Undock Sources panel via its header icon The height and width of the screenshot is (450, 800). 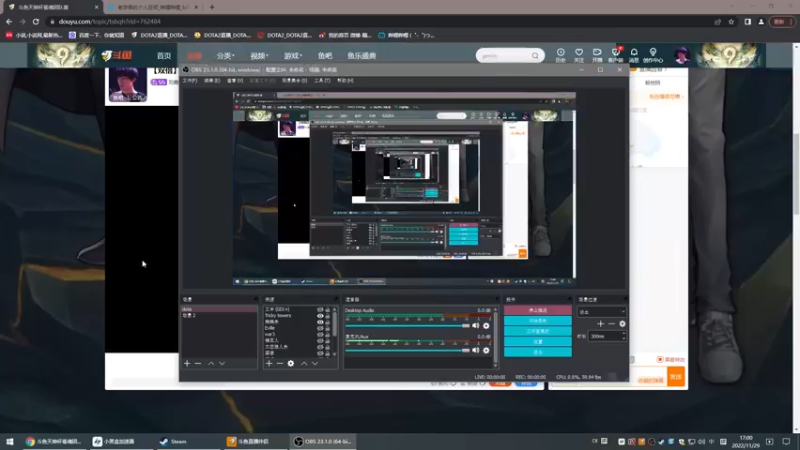click(336, 299)
